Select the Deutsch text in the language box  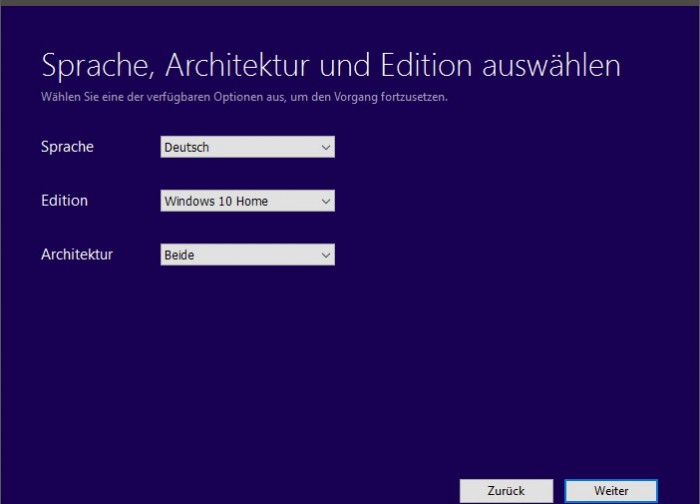pos(187,147)
